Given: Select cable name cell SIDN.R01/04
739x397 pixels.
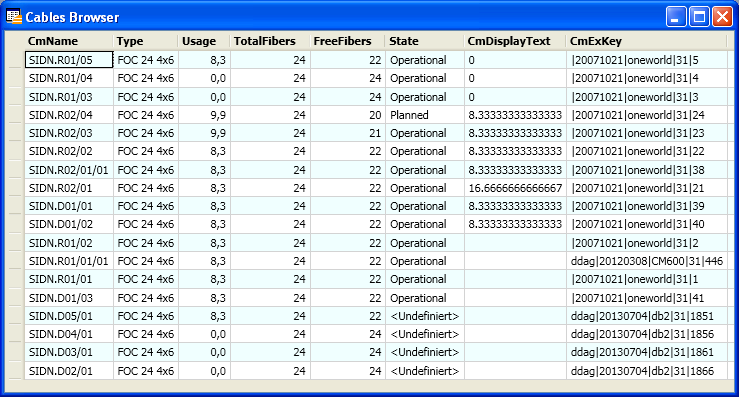Looking at the screenshot, I should click(69, 78).
